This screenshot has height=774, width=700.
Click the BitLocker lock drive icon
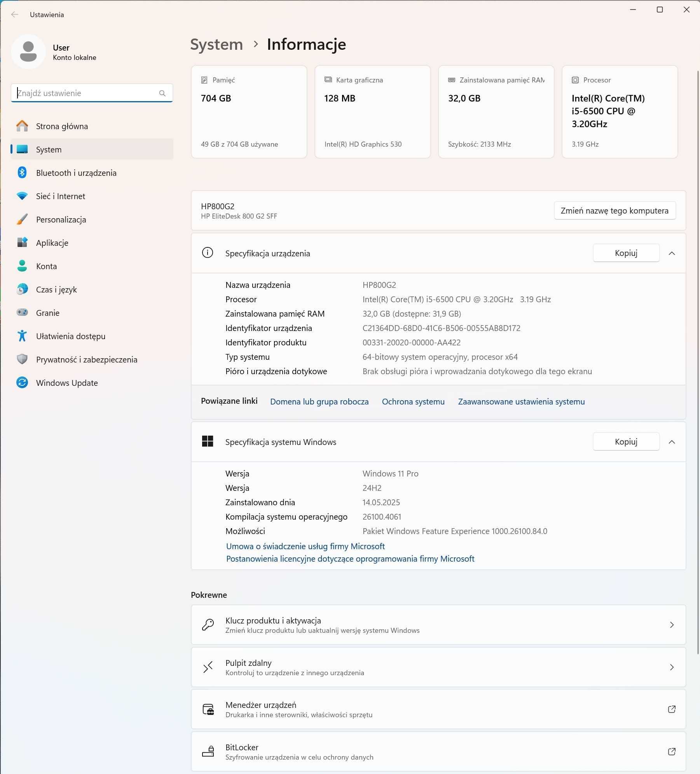point(208,751)
